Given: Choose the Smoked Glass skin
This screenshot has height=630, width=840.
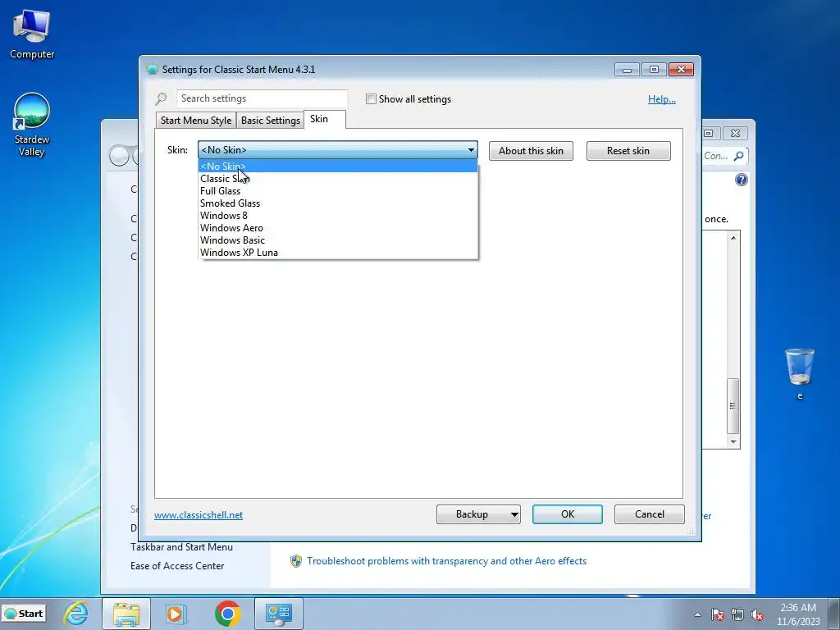Looking at the screenshot, I should [337, 203].
